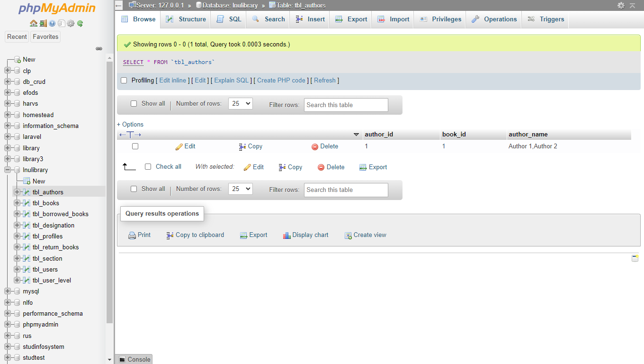This screenshot has width=644, height=364.
Task: Reload navigation panel with green arrow icon
Action: (80, 23)
